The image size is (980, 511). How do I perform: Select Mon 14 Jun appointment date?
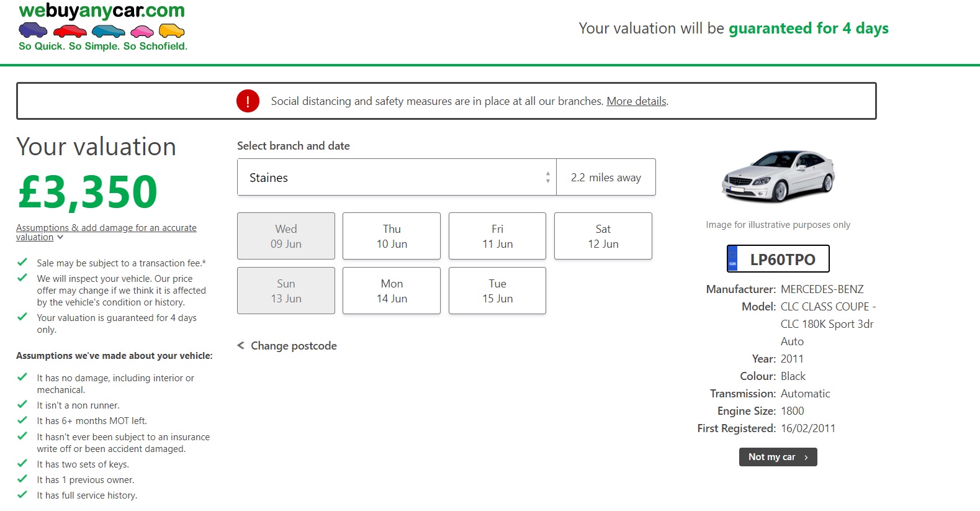tap(392, 291)
